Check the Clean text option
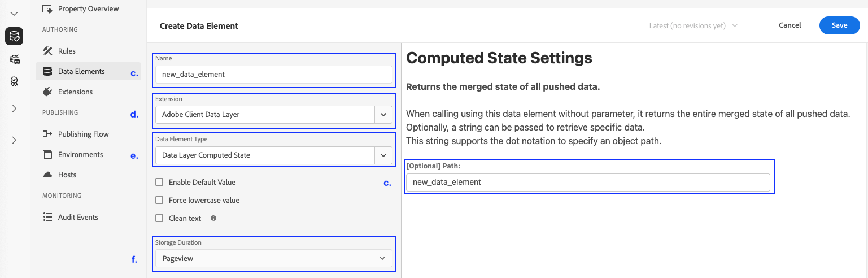This screenshot has width=868, height=278. tap(159, 218)
